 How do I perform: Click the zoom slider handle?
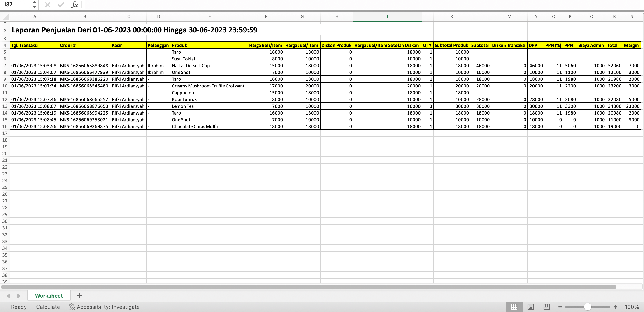(588, 307)
